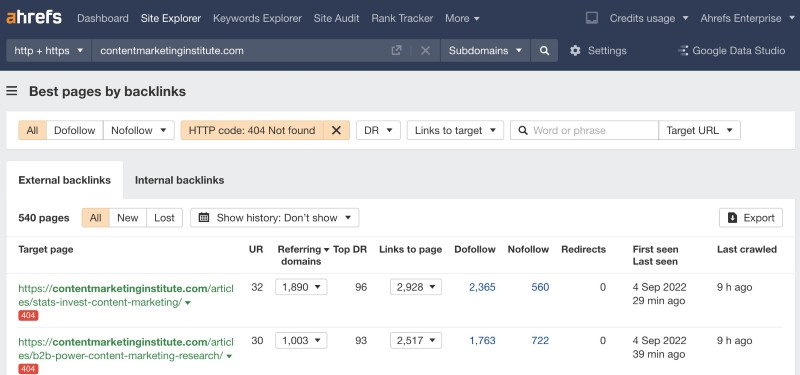Go to Dashboard
This screenshot has width=800, height=375.
pos(103,18)
